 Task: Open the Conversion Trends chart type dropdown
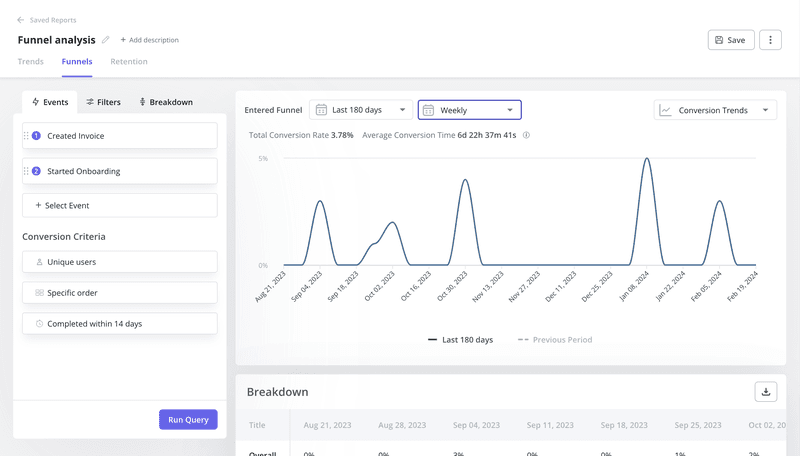715,110
